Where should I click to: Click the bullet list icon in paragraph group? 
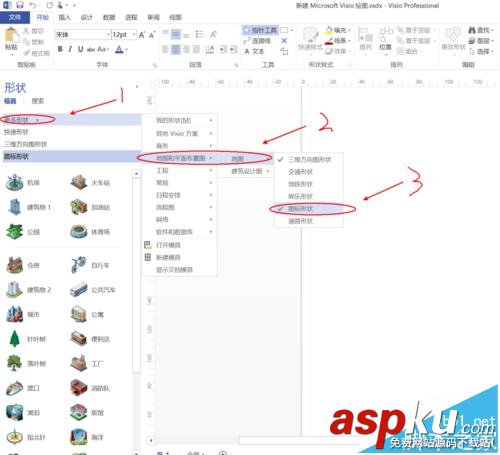tap(199, 34)
